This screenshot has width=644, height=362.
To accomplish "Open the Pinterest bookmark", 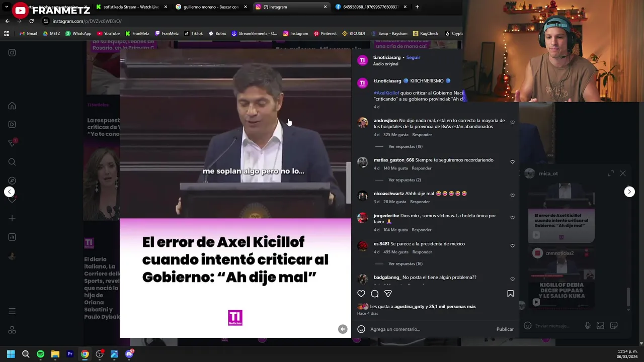I will 325,34.
